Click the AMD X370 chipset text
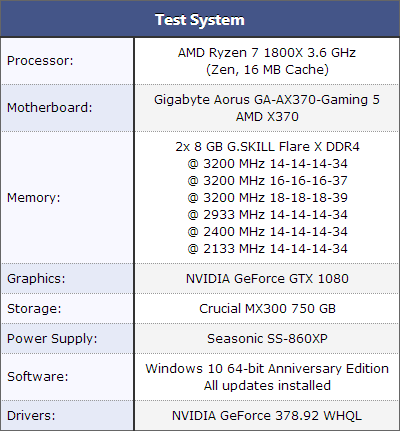Image resolution: width=400 pixels, height=431 pixels. [267, 117]
